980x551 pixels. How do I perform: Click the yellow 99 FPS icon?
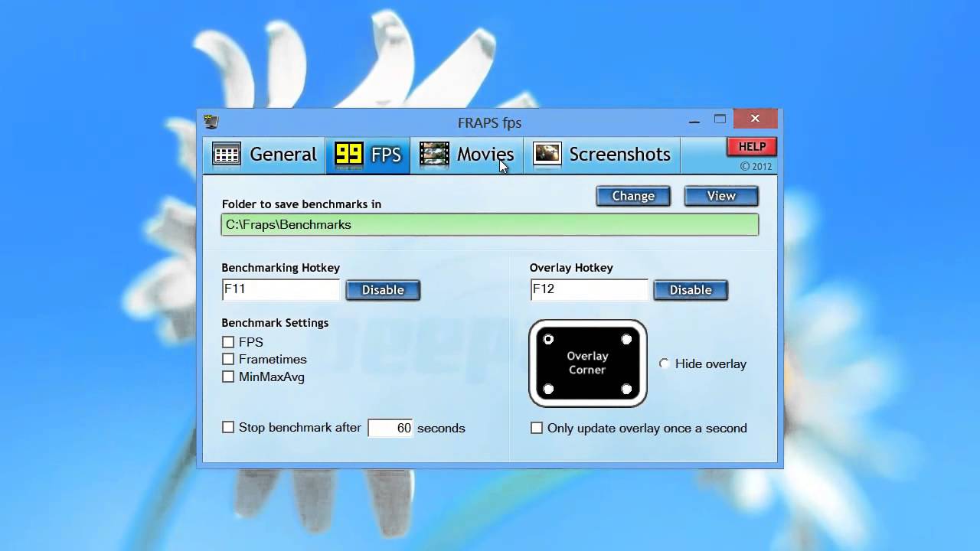(x=348, y=155)
